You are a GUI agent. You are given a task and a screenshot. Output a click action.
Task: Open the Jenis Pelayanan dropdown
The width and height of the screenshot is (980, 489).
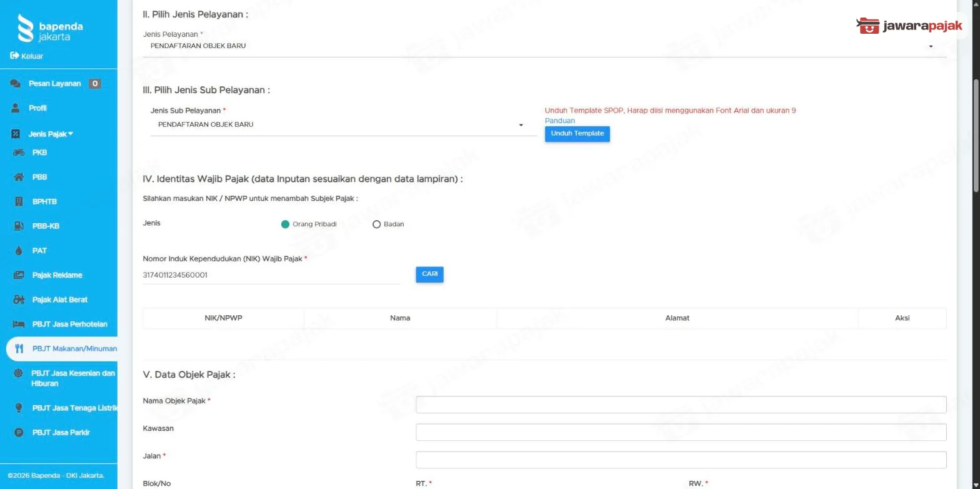(544, 46)
